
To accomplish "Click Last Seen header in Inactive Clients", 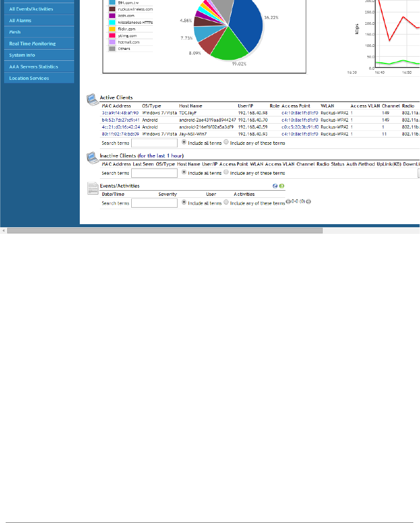I will pyautogui.click(x=143, y=164).
